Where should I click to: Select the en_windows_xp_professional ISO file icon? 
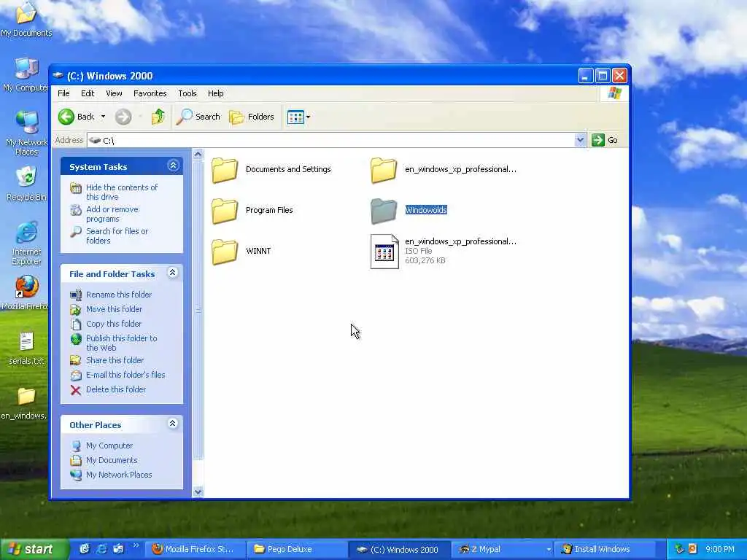click(384, 252)
